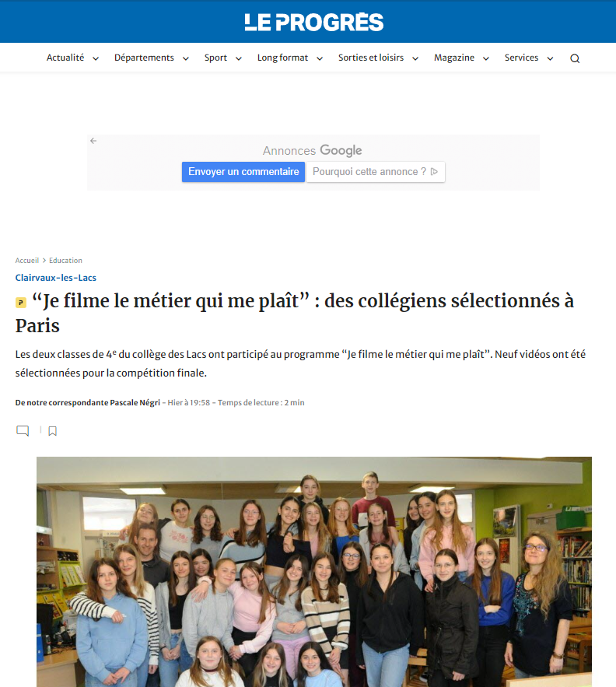Click the ad back arrow icon

coord(93,141)
